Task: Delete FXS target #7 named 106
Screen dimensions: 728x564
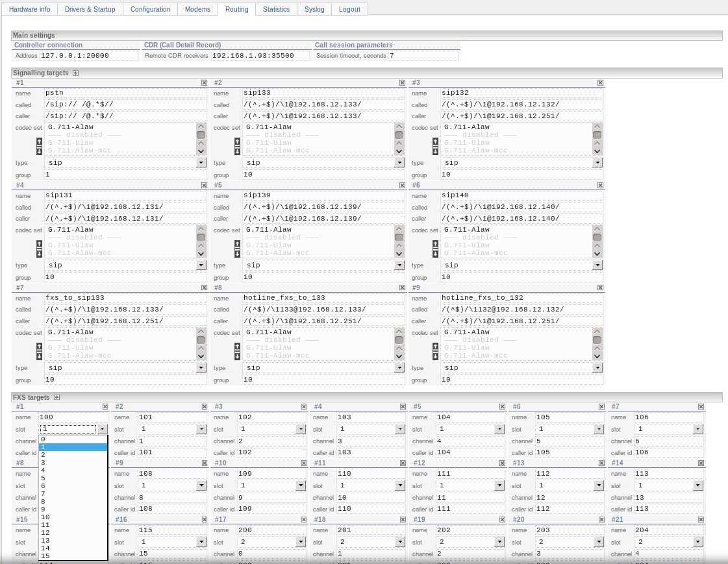Action: click(x=701, y=406)
